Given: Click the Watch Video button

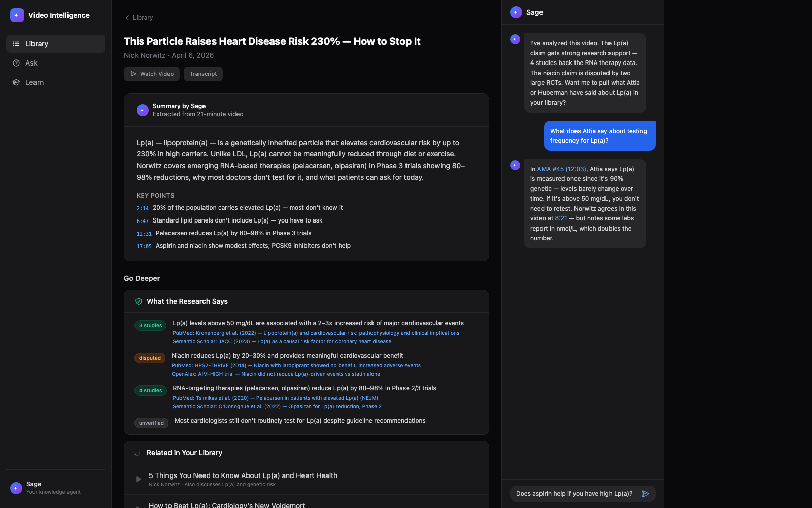Looking at the screenshot, I should [152, 74].
